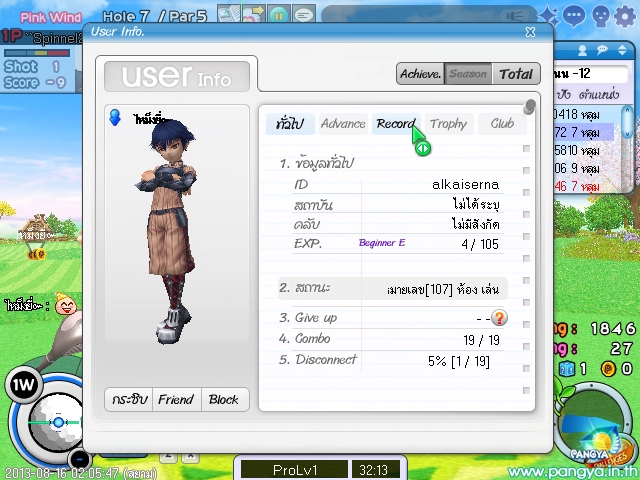
Task: Click the Block button
Action: click(x=224, y=399)
